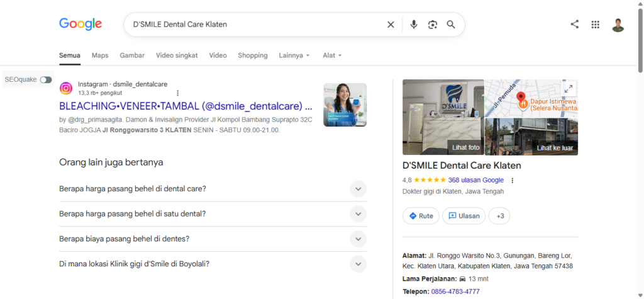
Task: Start voice search with microphone icon
Action: (414, 25)
